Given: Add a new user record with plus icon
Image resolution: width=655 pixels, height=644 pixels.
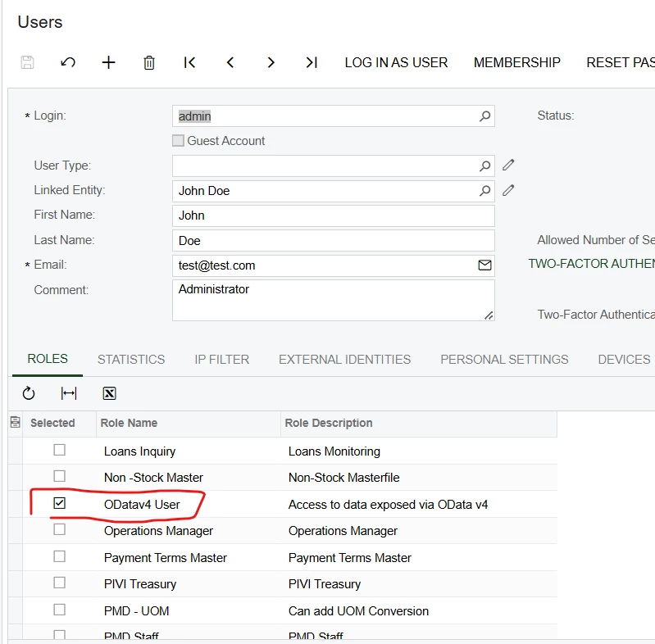Looking at the screenshot, I should click(108, 62).
